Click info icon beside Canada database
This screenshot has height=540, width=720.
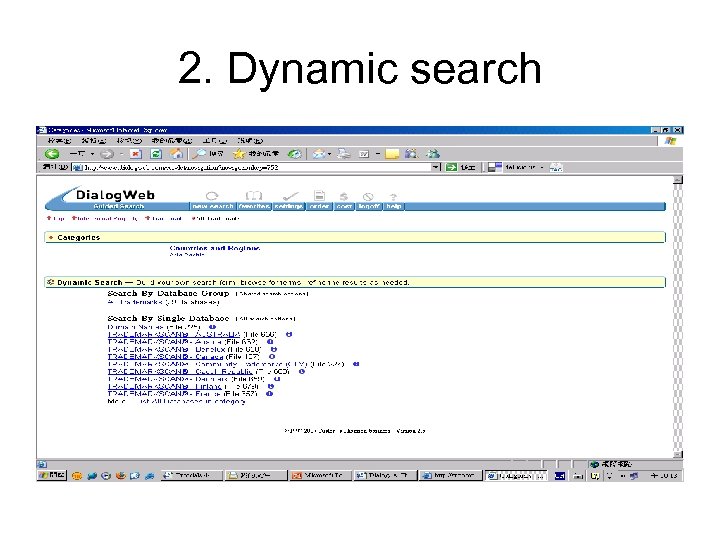(272, 356)
